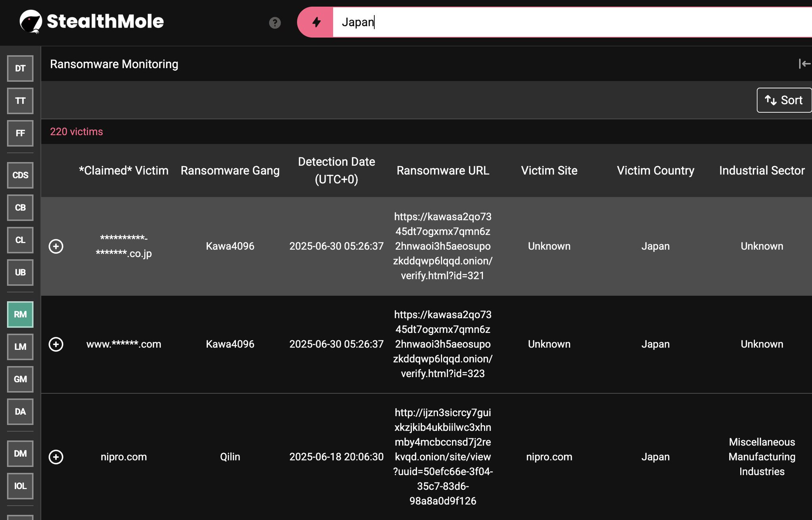Click the lightning bolt search button
The image size is (812, 520).
coord(316,22)
